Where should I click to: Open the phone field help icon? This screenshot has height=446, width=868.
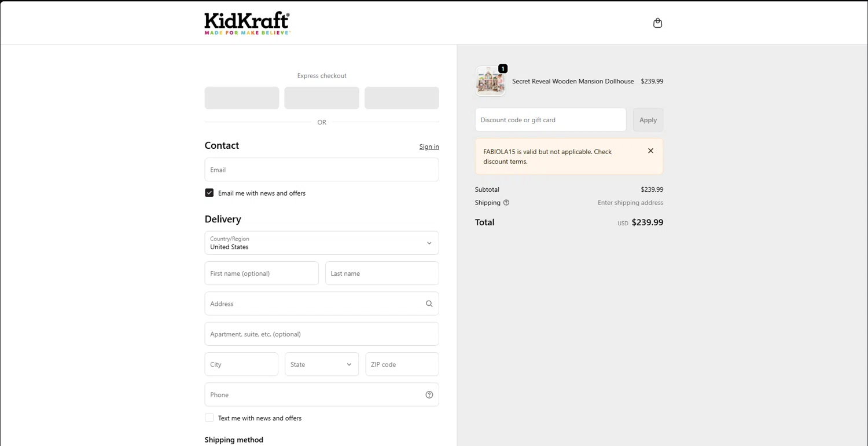[x=429, y=394]
